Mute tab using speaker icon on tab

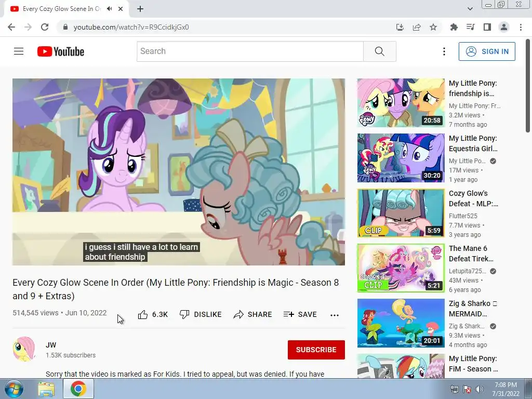click(x=109, y=9)
